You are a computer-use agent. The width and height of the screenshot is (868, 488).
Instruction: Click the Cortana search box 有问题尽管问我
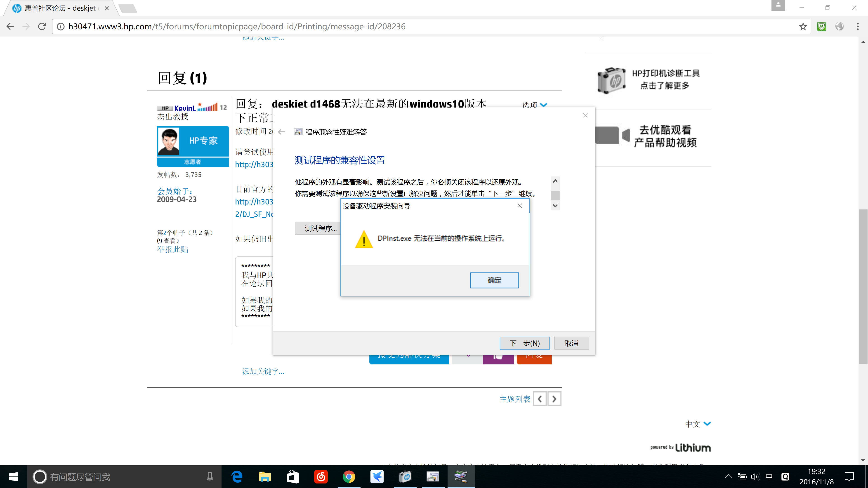[x=124, y=477]
